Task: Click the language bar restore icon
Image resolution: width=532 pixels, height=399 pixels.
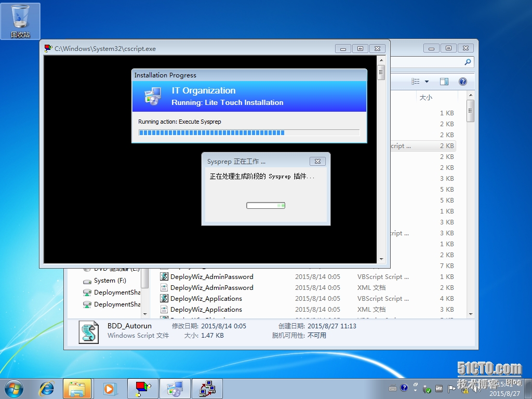Action: point(416,384)
